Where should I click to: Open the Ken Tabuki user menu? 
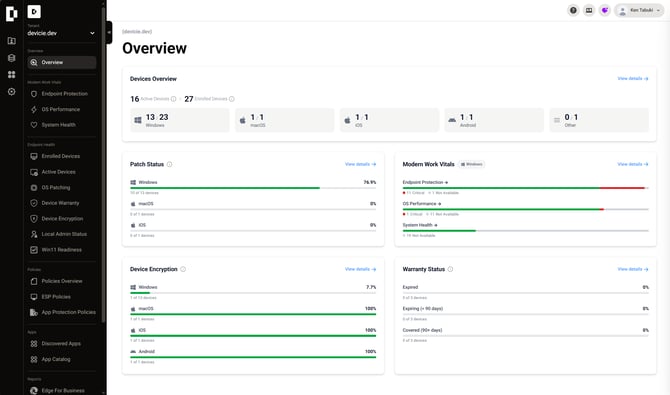tap(639, 10)
